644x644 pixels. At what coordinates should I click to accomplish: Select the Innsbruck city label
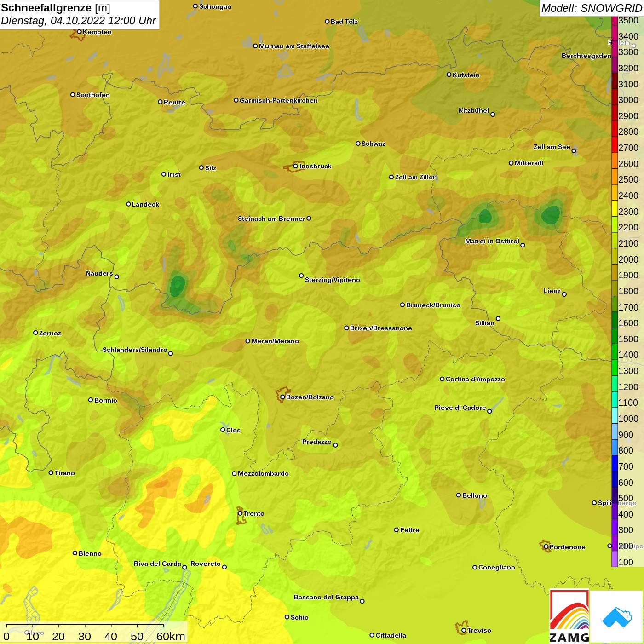[x=316, y=166]
